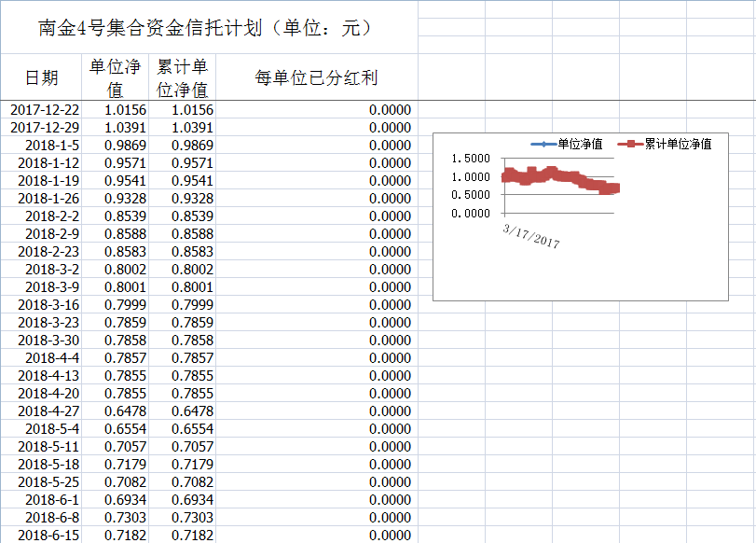Screen dimensions: 756x543
Task: Click the date cell 2017-12-22
Action: tap(44, 110)
